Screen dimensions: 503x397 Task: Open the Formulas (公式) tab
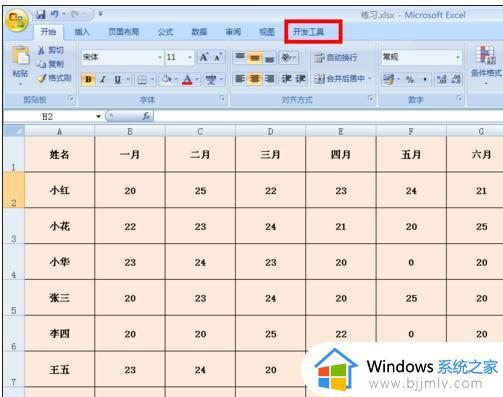pos(165,32)
